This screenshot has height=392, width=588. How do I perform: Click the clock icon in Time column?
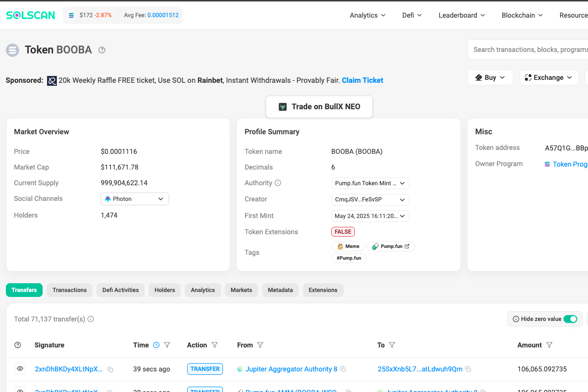pos(156,345)
